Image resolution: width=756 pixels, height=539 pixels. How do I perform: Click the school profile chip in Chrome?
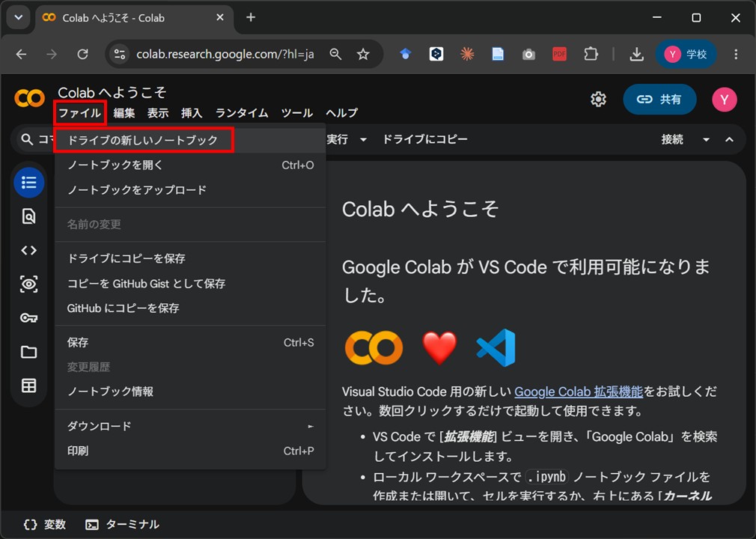pyautogui.click(x=686, y=54)
